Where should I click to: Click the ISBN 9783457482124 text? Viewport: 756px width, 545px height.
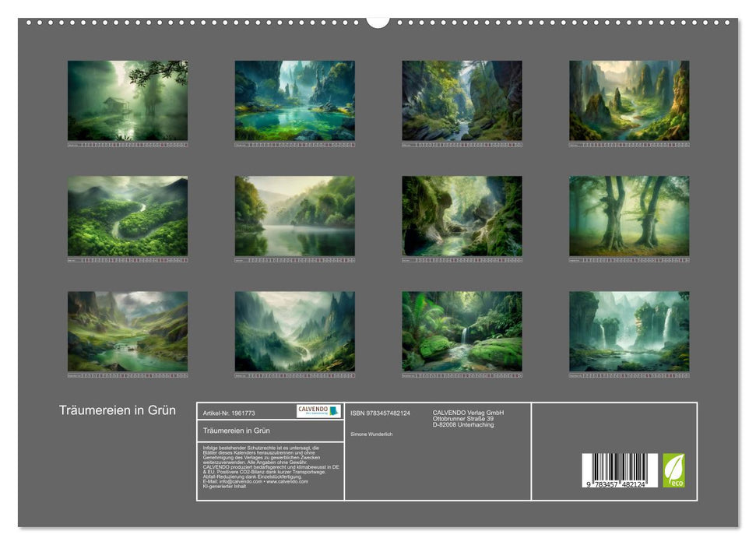380,413
